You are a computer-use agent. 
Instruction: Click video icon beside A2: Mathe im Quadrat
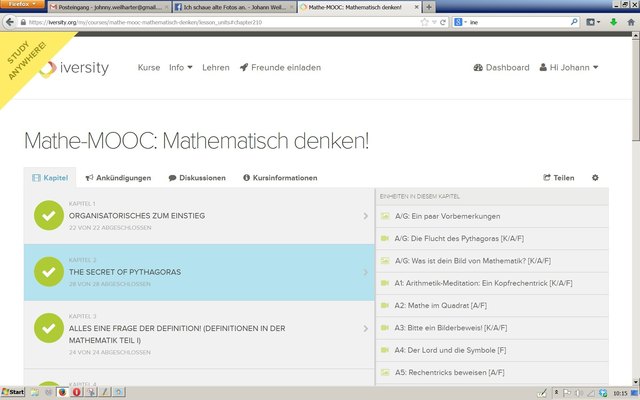tap(385, 305)
